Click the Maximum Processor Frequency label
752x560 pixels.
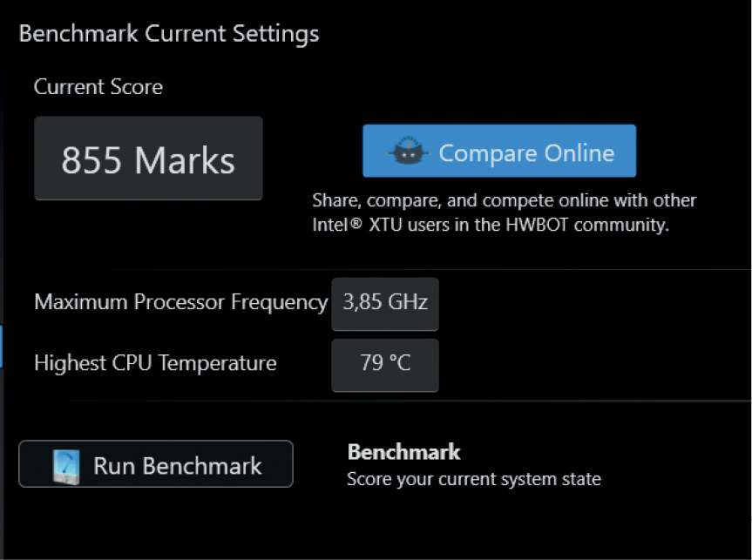point(180,303)
